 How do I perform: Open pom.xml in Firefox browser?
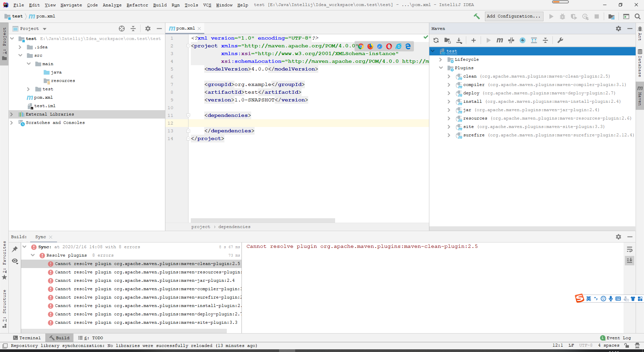pos(370,46)
